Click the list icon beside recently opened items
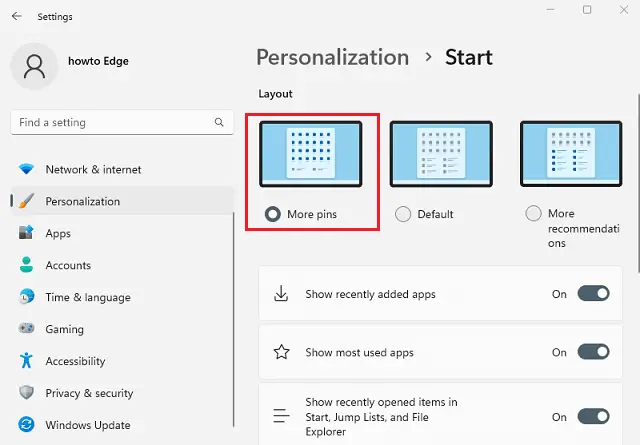 pyautogui.click(x=281, y=416)
